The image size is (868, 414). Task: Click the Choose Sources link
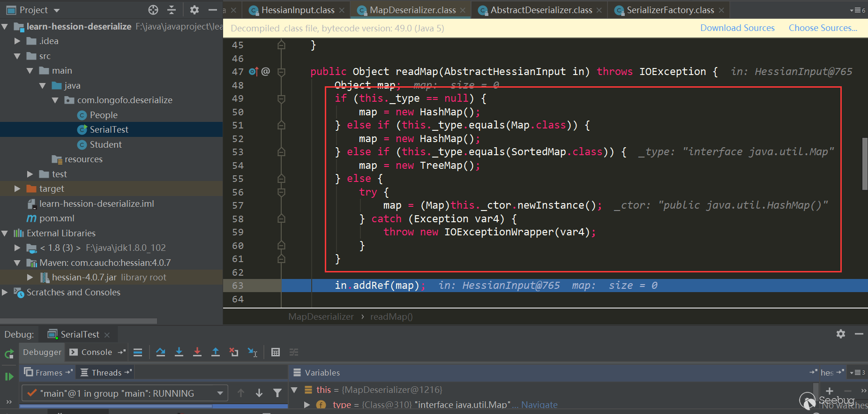(823, 28)
